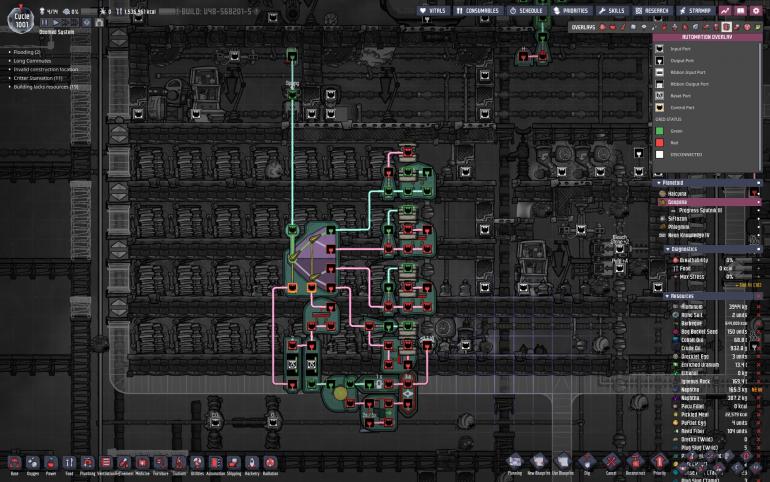Open the Oxygen build category
Screen dimensions: 770x482
[x=31, y=461]
